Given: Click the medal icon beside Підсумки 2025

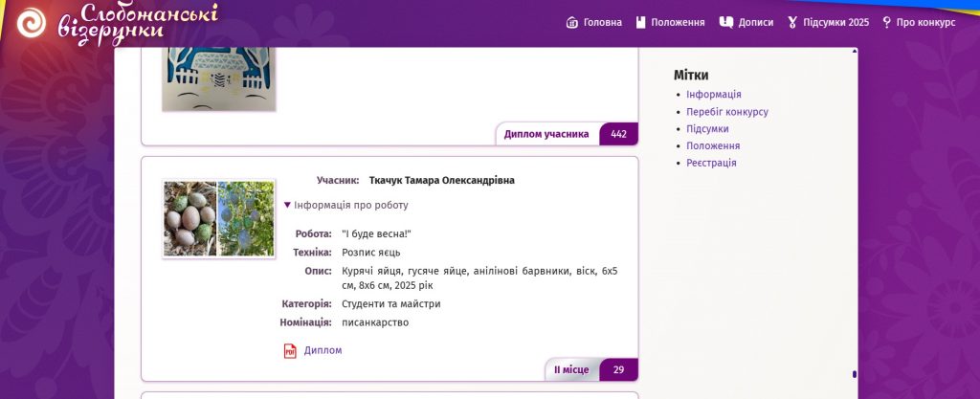Looking at the screenshot, I should point(792,23).
